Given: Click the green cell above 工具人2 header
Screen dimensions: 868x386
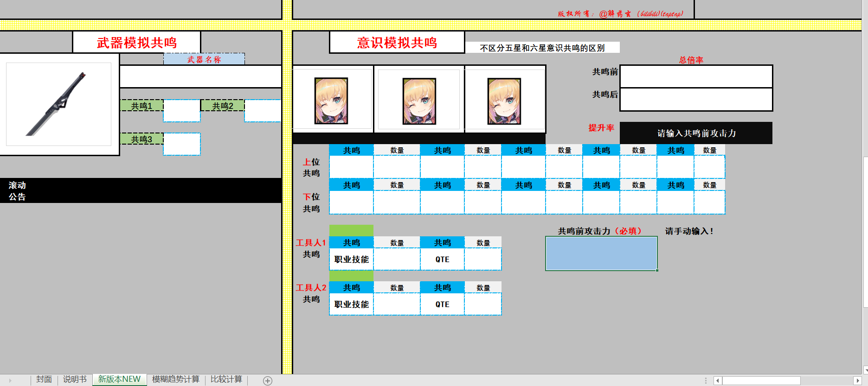Looking at the screenshot, I should (351, 276).
